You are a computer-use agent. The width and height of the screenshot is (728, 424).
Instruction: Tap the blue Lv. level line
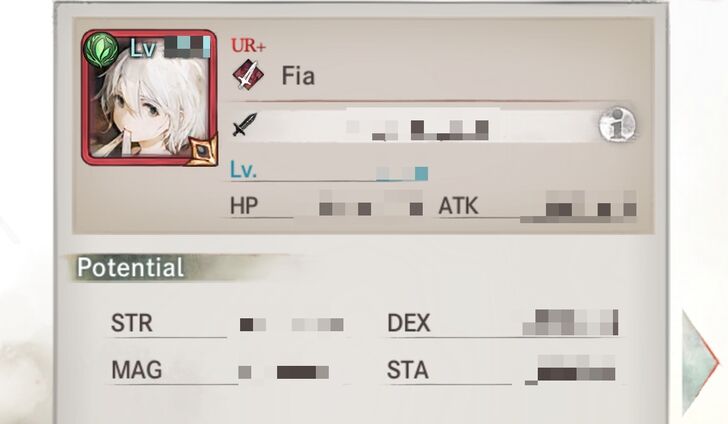pyautogui.click(x=329, y=171)
